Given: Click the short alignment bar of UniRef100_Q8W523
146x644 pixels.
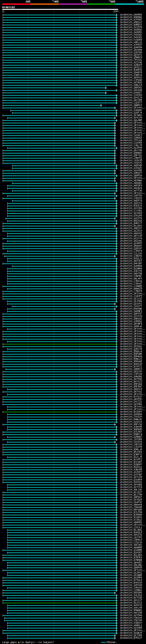Looking at the screenshot, I should click(x=52, y=105).
